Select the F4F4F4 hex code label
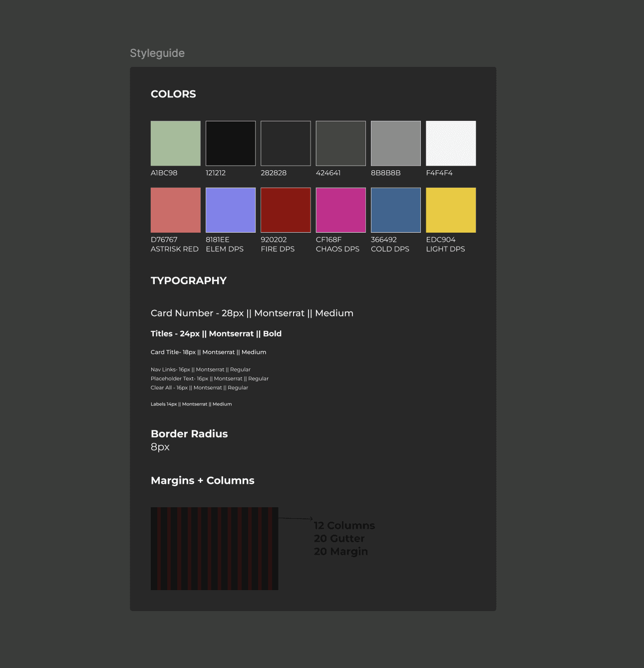This screenshot has width=644, height=668. tap(439, 173)
